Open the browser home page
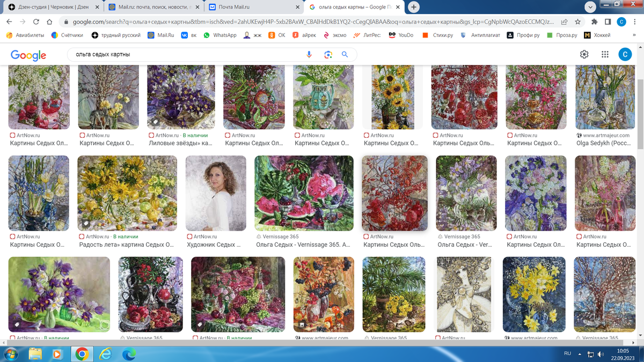This screenshot has width=644, height=362. click(x=49, y=22)
